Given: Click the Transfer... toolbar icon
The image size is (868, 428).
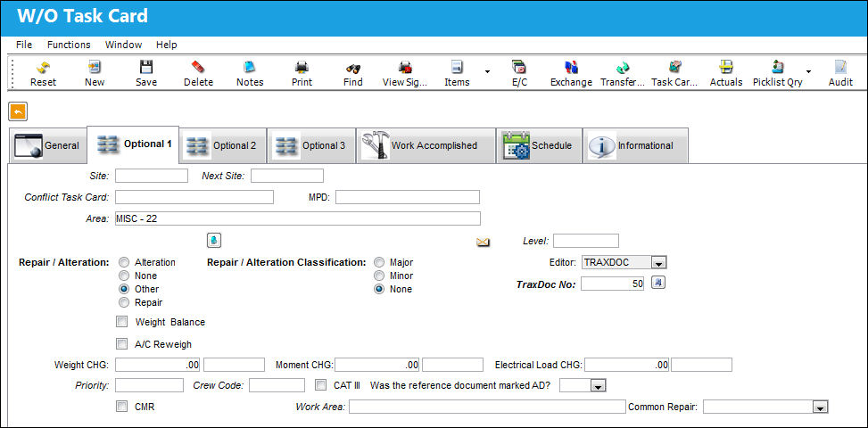Looking at the screenshot, I should pos(623,68).
